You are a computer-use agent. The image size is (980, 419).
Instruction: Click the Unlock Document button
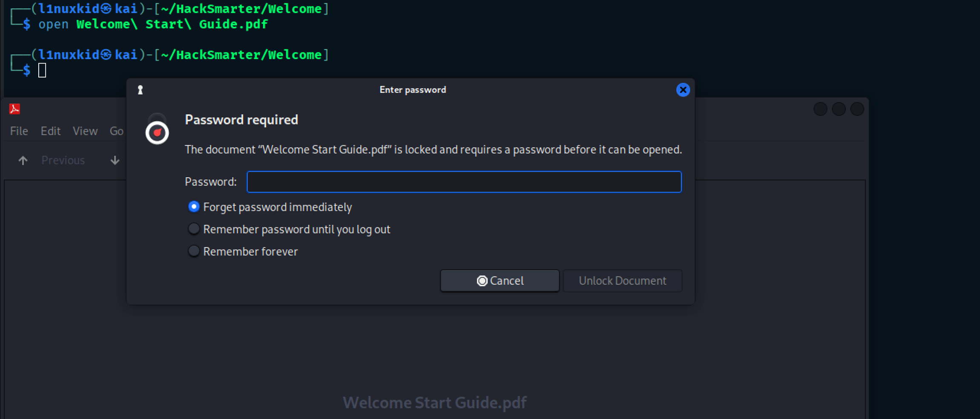point(622,281)
